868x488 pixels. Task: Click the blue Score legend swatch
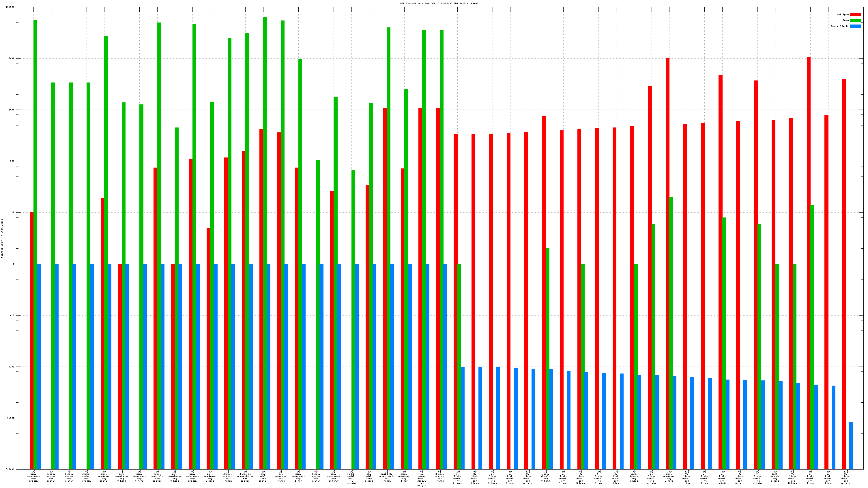[x=855, y=26]
